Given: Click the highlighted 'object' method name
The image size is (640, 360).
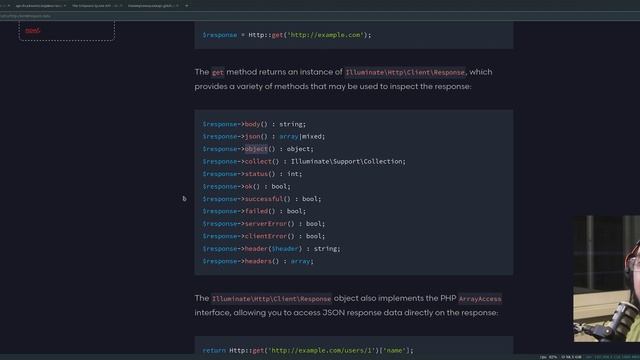Looking at the screenshot, I should [x=256, y=149].
